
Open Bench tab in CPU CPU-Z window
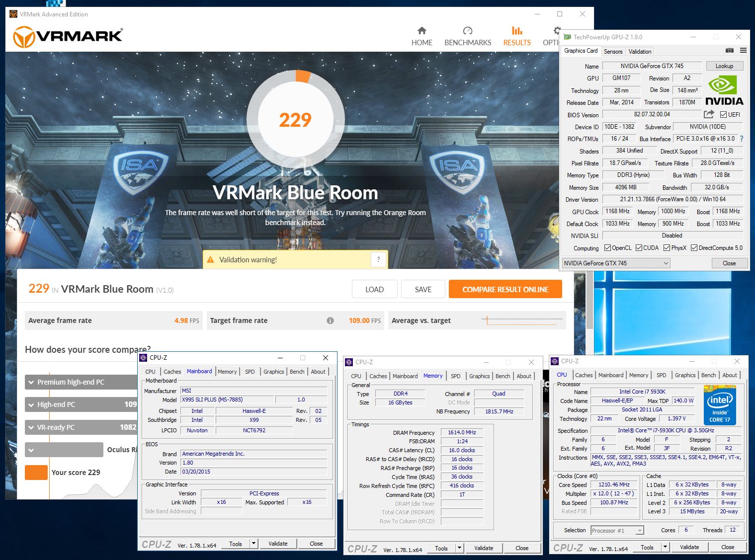(x=708, y=375)
